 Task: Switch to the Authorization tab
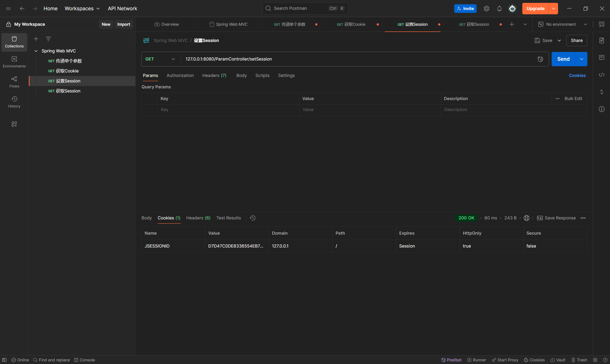click(180, 76)
